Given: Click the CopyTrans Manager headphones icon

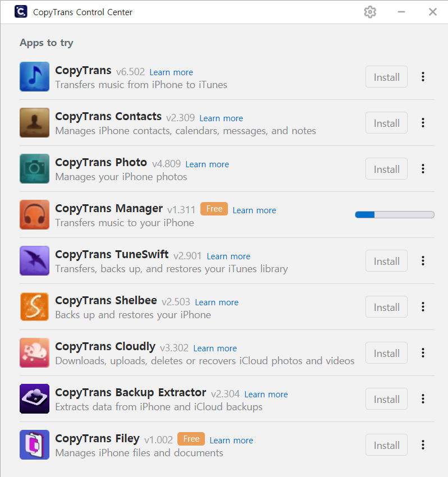Looking at the screenshot, I should (34, 215).
